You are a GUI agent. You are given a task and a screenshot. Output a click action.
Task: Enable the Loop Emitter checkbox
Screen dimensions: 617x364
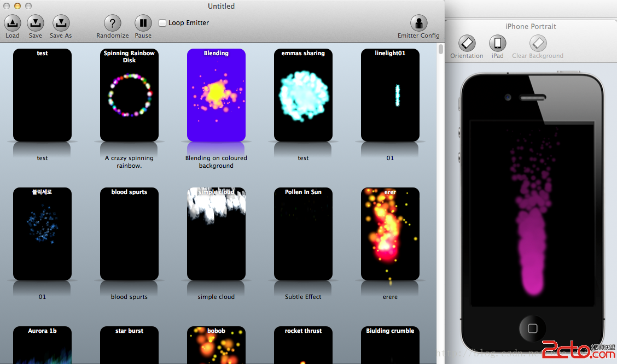point(162,23)
